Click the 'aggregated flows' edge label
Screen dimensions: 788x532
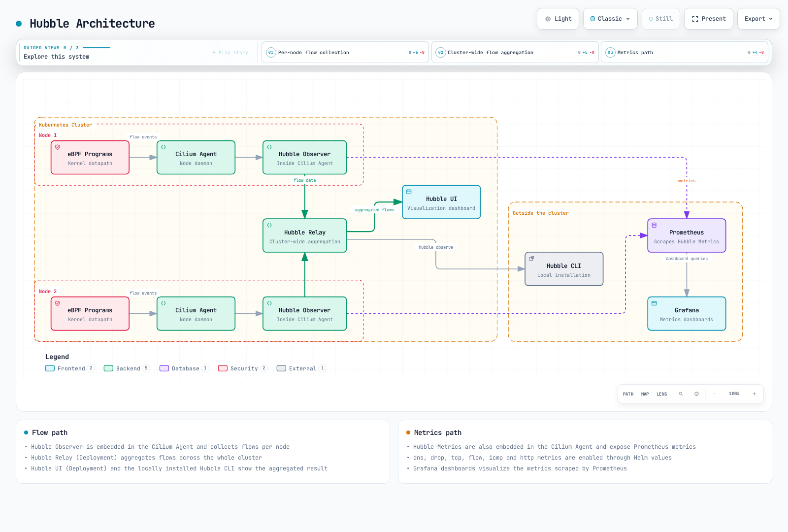[x=374, y=210]
